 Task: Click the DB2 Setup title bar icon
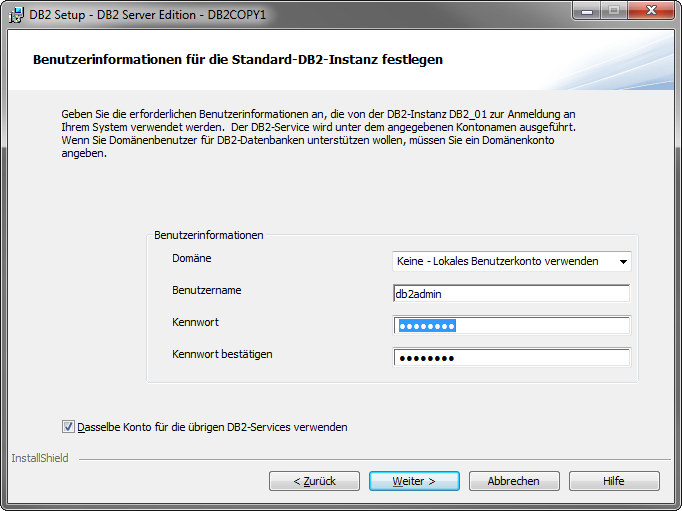[16, 15]
